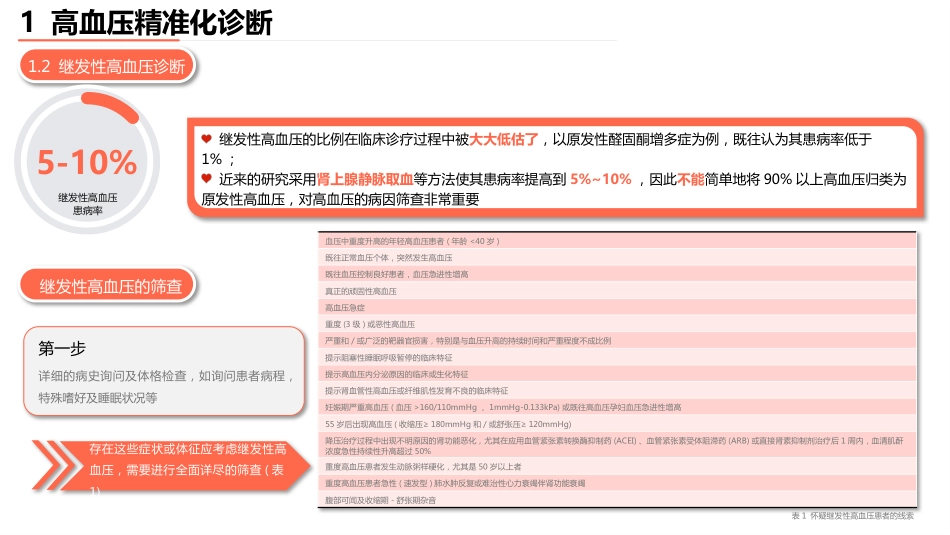Click the table row '严重和/或广泛的靶器官损害'
950x535 pixels.
[x=617, y=341]
